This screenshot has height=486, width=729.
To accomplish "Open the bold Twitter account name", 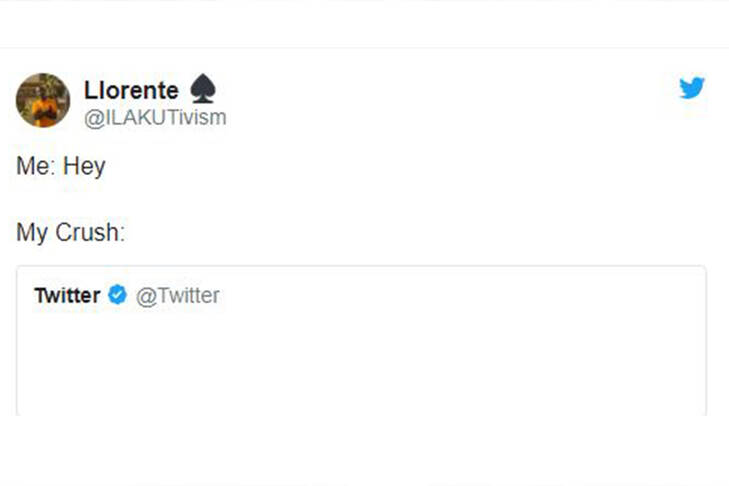I will pyautogui.click(x=67, y=295).
